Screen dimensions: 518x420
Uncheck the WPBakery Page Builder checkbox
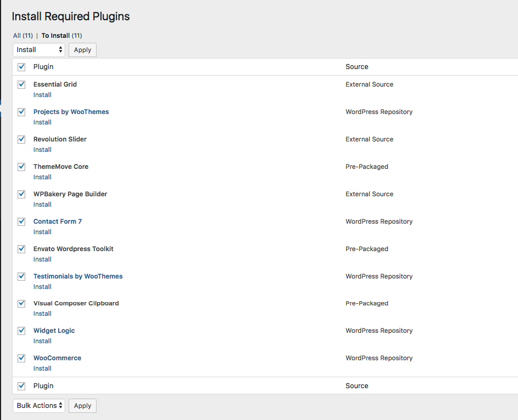[x=21, y=194]
